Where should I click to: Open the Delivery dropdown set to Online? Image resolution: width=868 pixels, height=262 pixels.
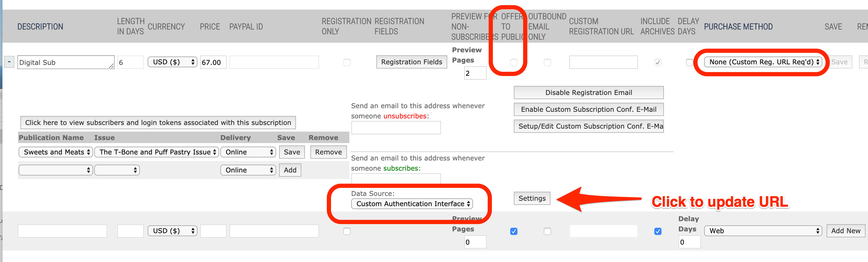(248, 152)
